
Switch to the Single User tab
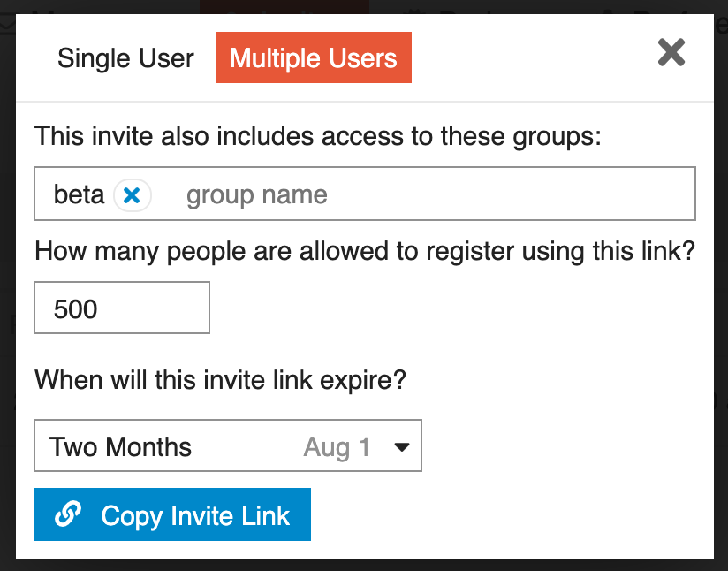tap(125, 58)
